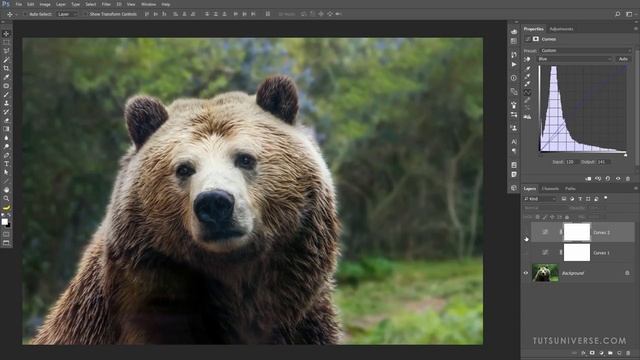Select the Lasso tool
Screen dimensions: 640x360
coord(6,51)
